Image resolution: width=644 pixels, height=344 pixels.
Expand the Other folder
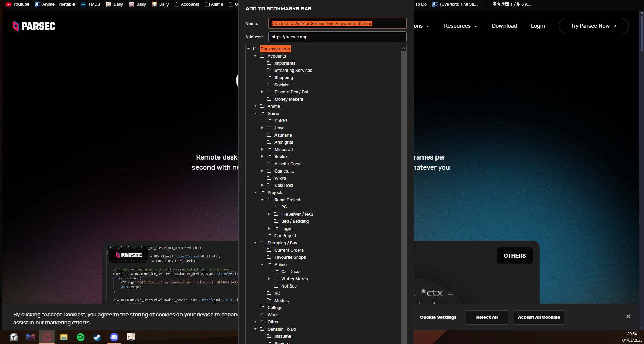point(255,322)
